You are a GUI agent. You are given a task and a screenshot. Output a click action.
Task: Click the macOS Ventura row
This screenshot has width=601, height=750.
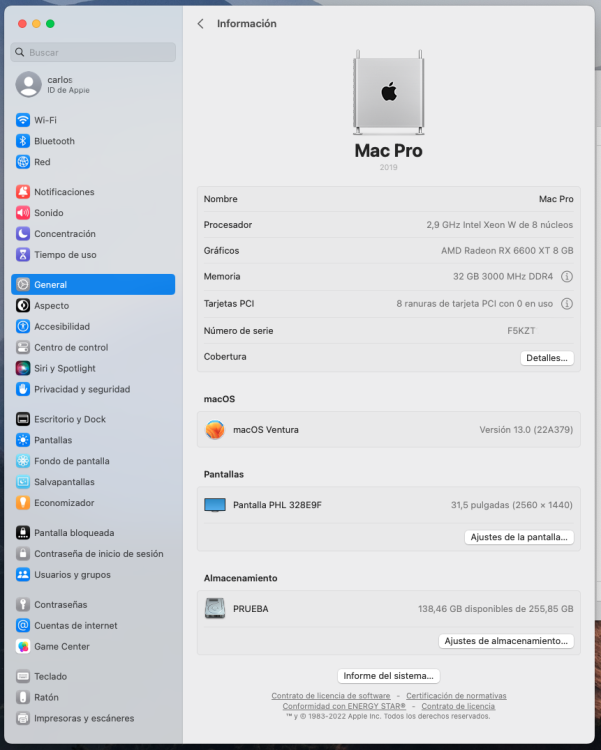pos(389,430)
